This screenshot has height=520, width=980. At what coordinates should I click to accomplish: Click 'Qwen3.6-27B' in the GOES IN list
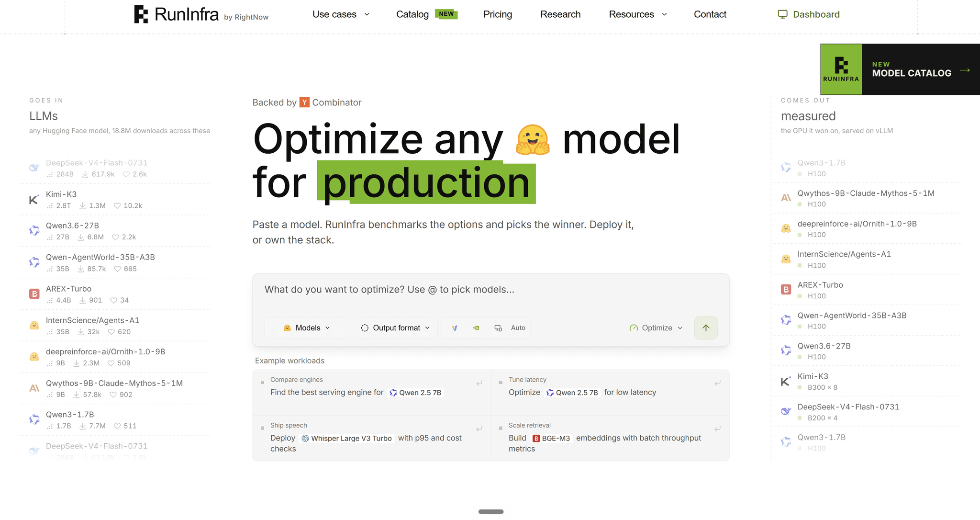[x=72, y=226]
